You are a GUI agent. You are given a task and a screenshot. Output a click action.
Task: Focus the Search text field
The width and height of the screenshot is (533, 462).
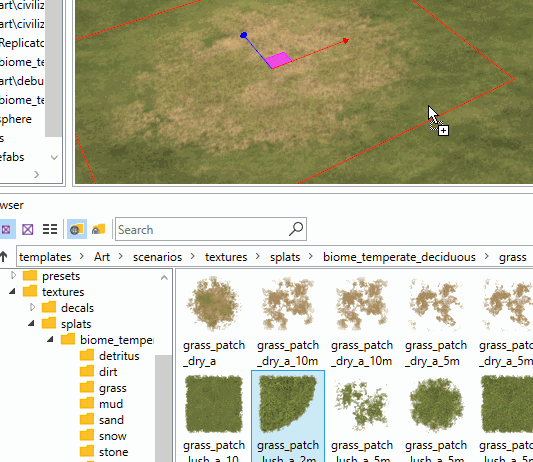[211, 229]
